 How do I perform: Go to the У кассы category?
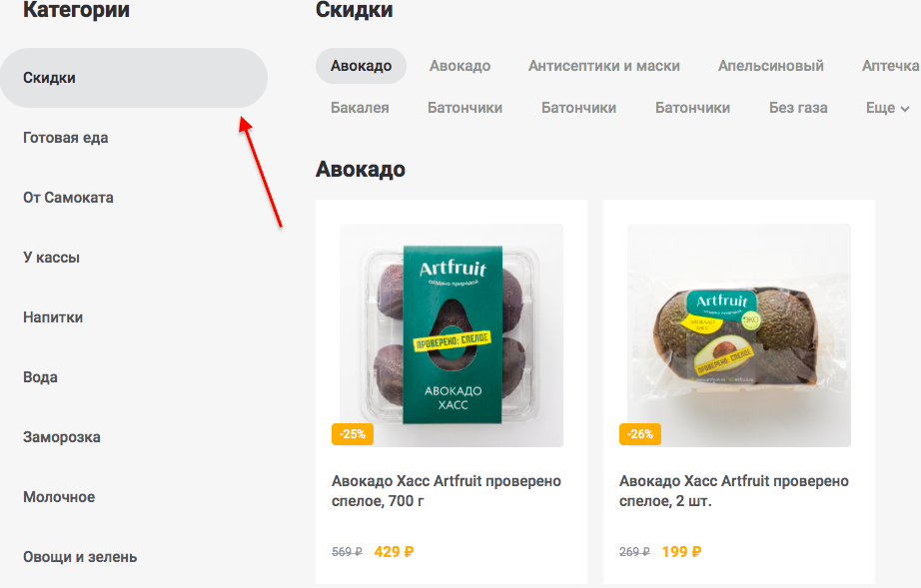click(x=51, y=258)
